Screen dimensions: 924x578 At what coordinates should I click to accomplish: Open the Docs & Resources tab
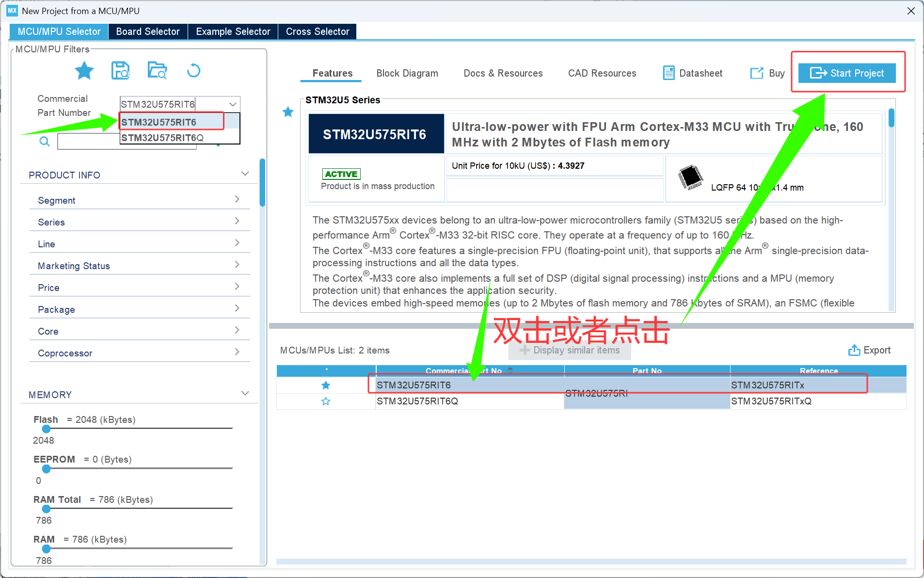pos(503,73)
